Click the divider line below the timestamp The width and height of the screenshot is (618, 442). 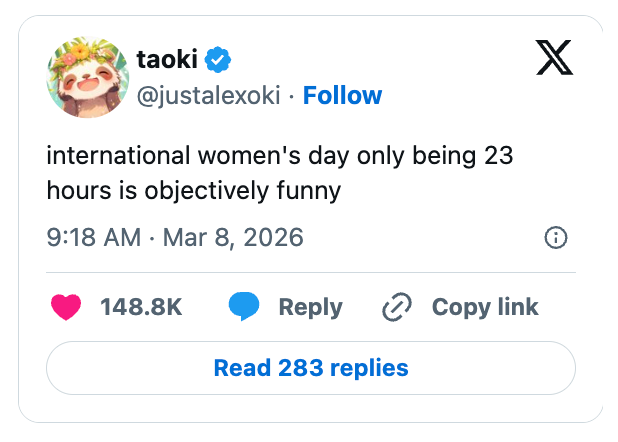[310, 272]
